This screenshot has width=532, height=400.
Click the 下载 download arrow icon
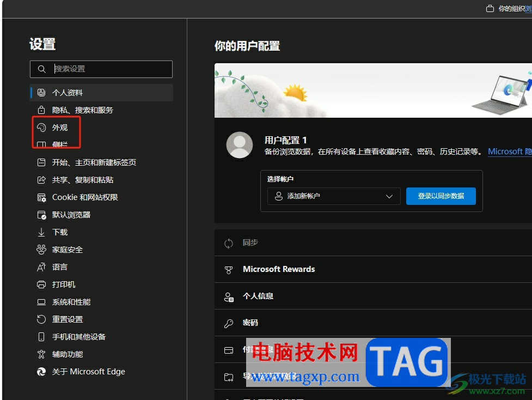[x=41, y=232]
